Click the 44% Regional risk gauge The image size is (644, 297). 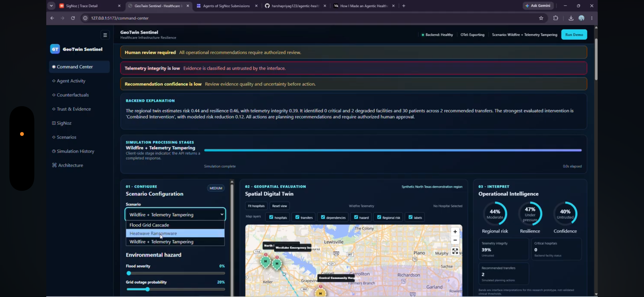coord(495,214)
